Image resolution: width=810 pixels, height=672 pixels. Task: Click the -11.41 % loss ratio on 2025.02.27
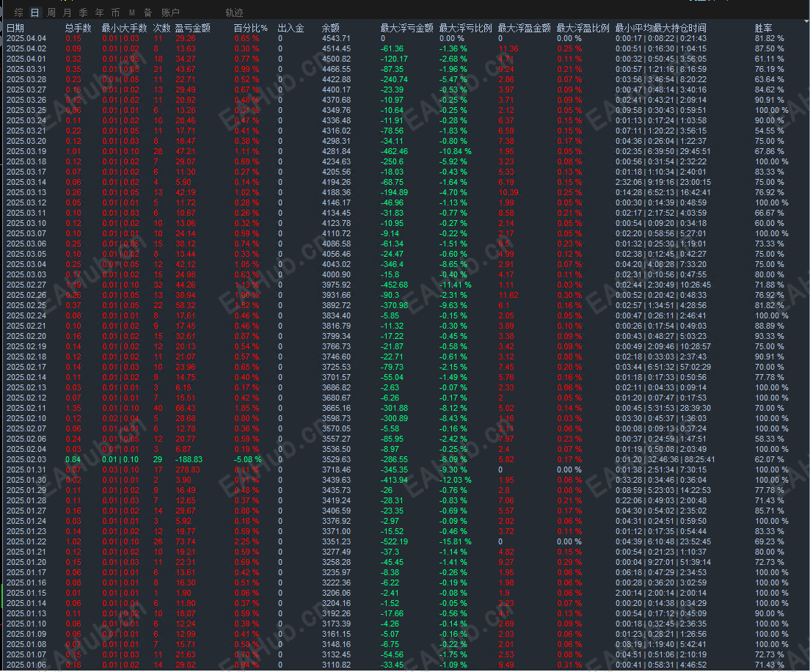[x=455, y=285]
